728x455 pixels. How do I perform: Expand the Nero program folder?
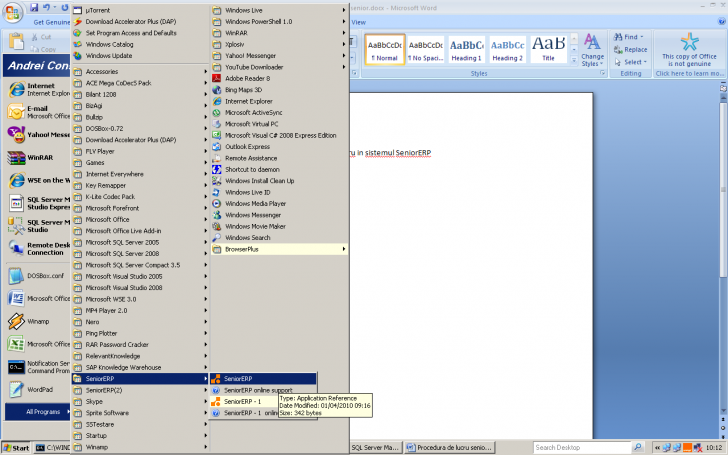(x=140, y=322)
